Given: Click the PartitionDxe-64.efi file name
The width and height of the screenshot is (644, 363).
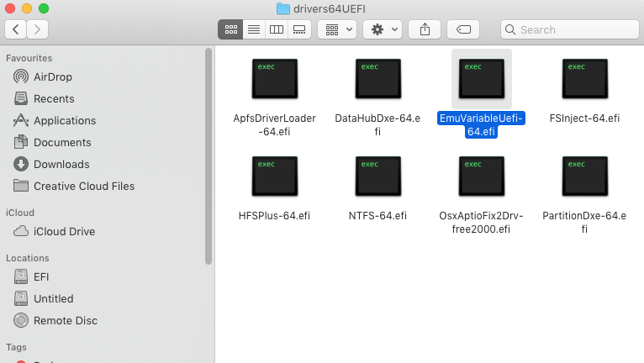Looking at the screenshot, I should click(x=584, y=222).
